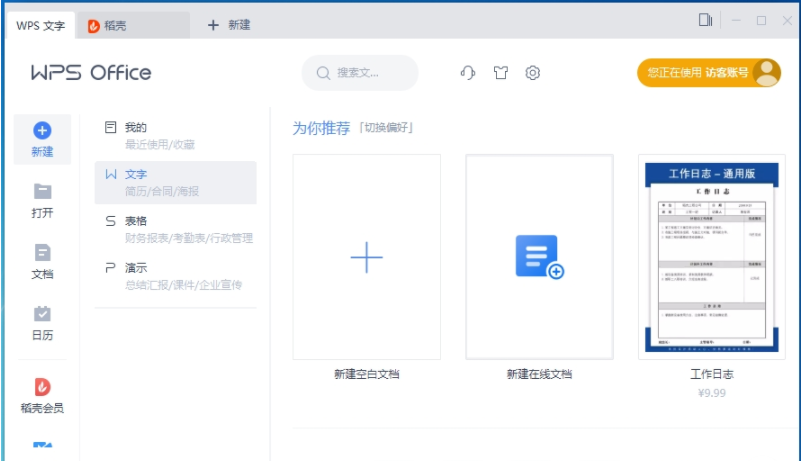Open the 日历 calendar icon in sidebar
The height and width of the screenshot is (461, 802).
tap(42, 314)
